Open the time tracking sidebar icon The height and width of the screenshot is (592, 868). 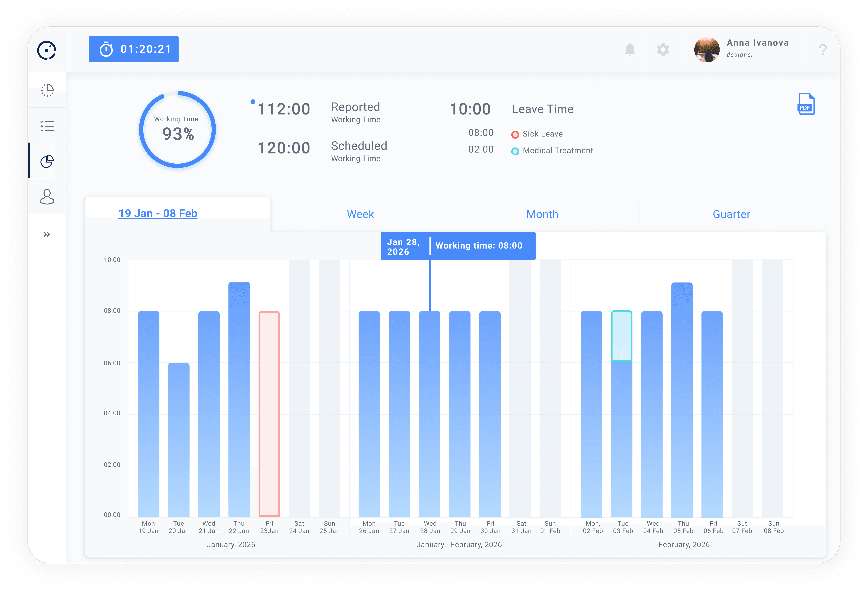tap(47, 90)
